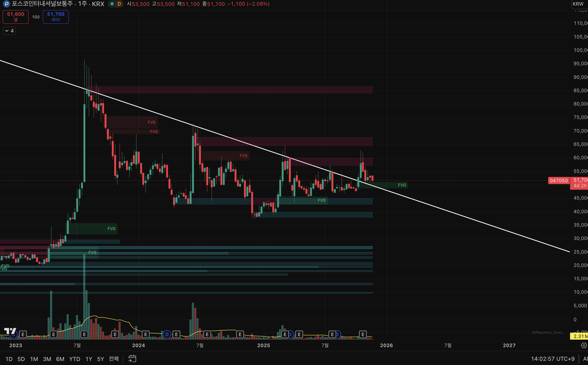The image size is (588, 365).
Task: Click the blue dividend D marker in 2024
Action: (167, 334)
